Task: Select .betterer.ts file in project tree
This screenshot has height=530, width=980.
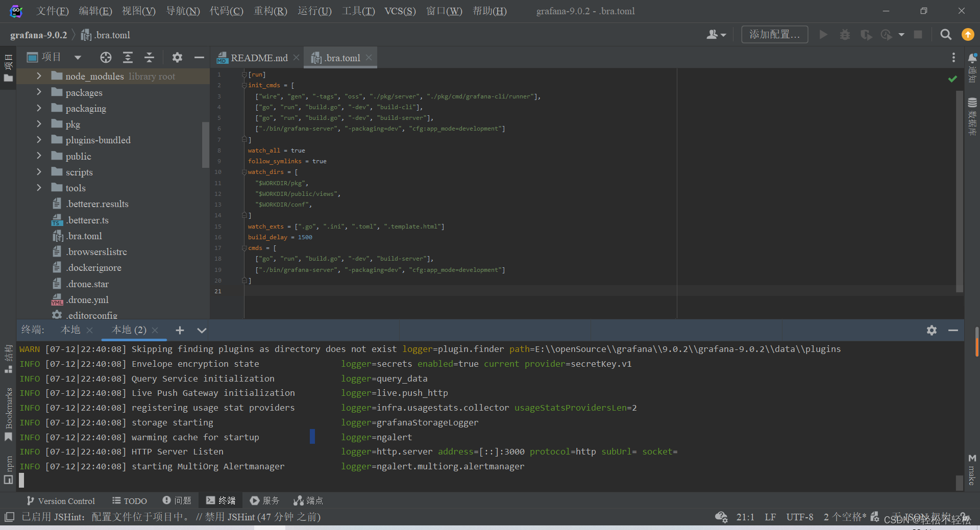Action: pyautogui.click(x=87, y=220)
